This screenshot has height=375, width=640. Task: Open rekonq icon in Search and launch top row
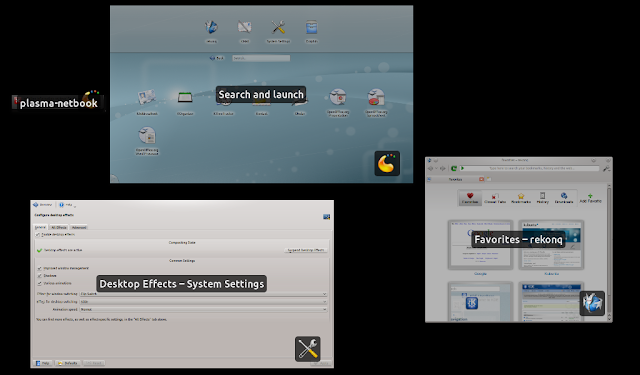pos(211,27)
